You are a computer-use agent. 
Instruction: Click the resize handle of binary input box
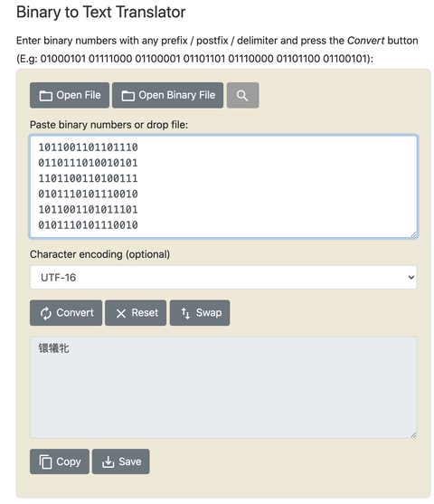(x=413, y=234)
